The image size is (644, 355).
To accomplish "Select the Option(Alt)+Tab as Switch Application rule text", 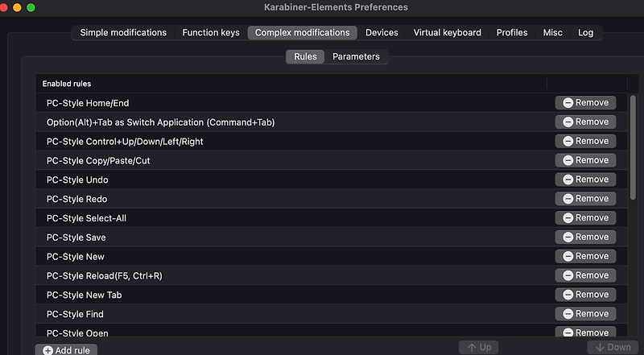I will pos(160,122).
